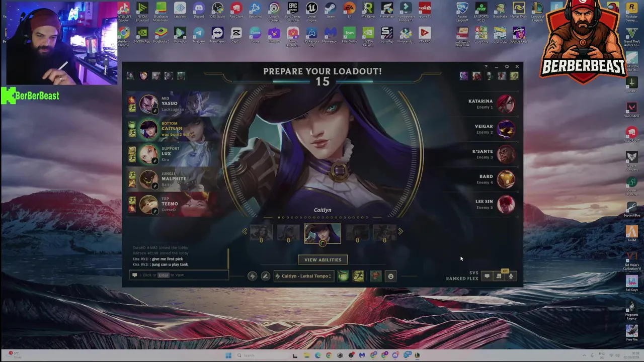Toggle the voice microphone button
This screenshot has height=362, width=644.
(511, 276)
